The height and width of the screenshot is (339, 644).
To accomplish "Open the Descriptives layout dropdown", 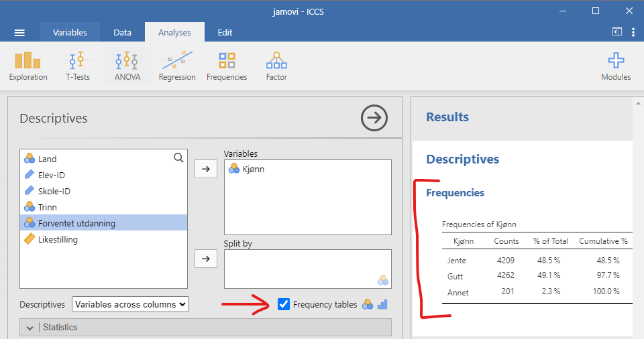I will [x=131, y=304].
